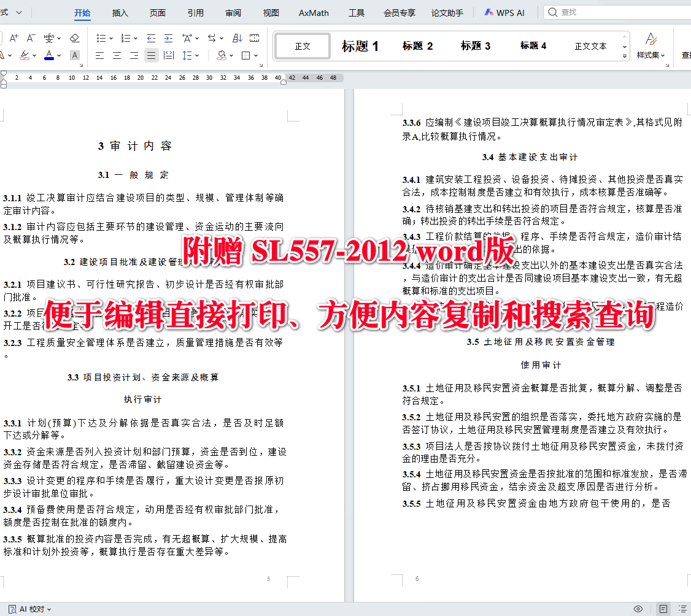Screen dimensions: 691x616
Task: Toggle eye protection reading mode
Action: click(638, 609)
